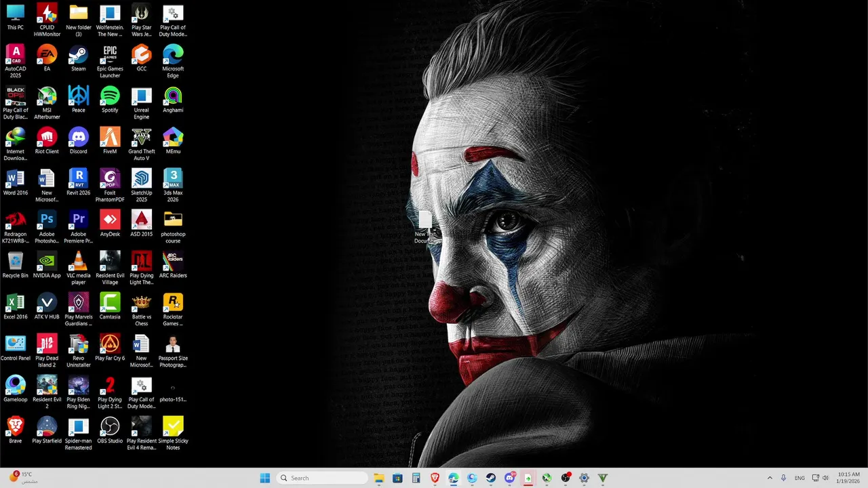Viewport: 868px width, 488px height.
Task: Select the AutoCAD 2025 shortcut
Action: (x=15, y=62)
